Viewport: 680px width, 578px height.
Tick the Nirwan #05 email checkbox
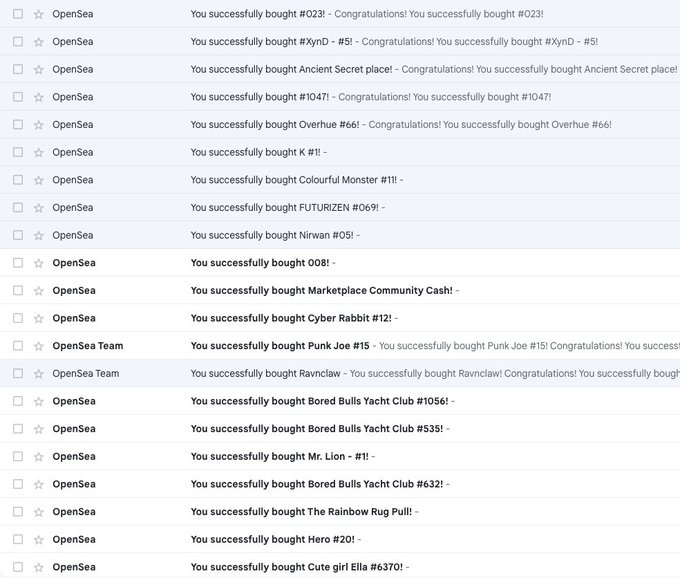click(18, 235)
